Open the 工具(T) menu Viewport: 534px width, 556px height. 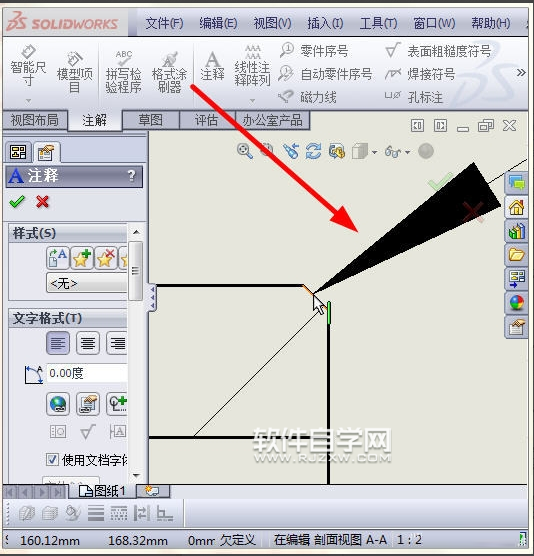(x=378, y=24)
